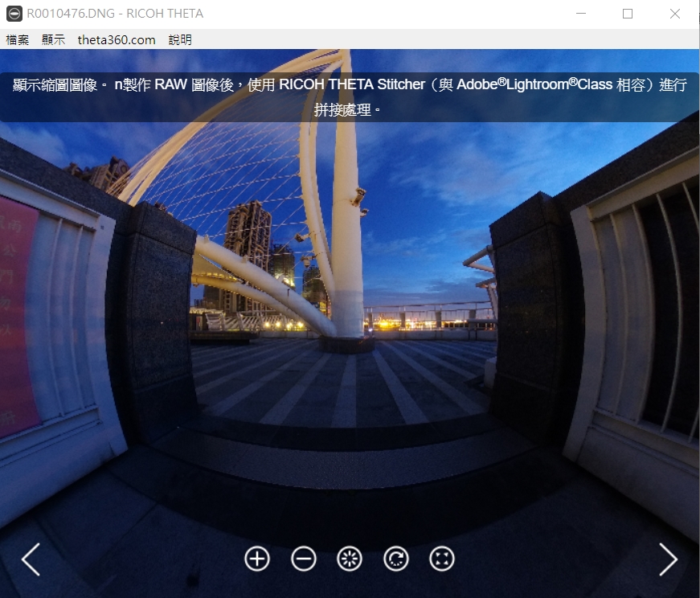The width and height of the screenshot is (700, 598).
Task: Click the circular arrow rotate icon
Action: [396, 559]
